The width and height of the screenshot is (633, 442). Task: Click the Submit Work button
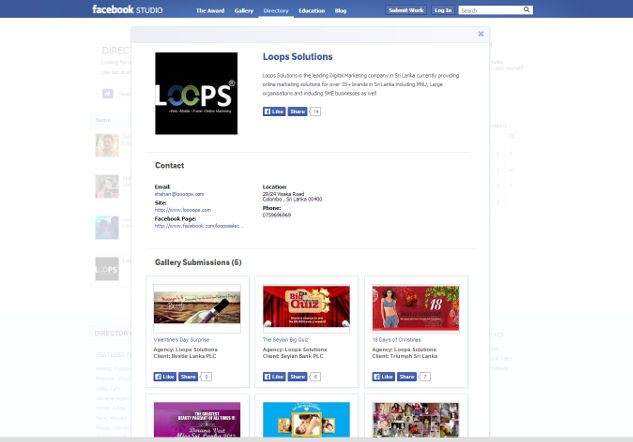pyautogui.click(x=406, y=10)
